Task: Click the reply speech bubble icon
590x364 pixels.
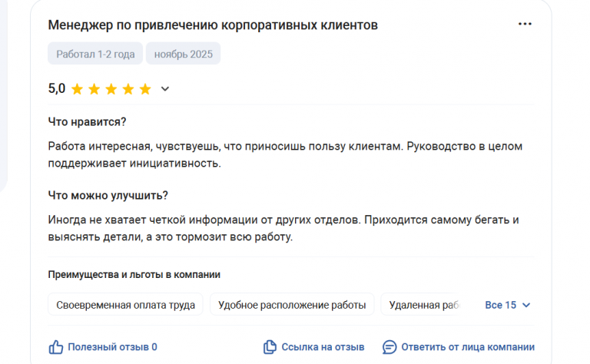Action: pos(389,347)
